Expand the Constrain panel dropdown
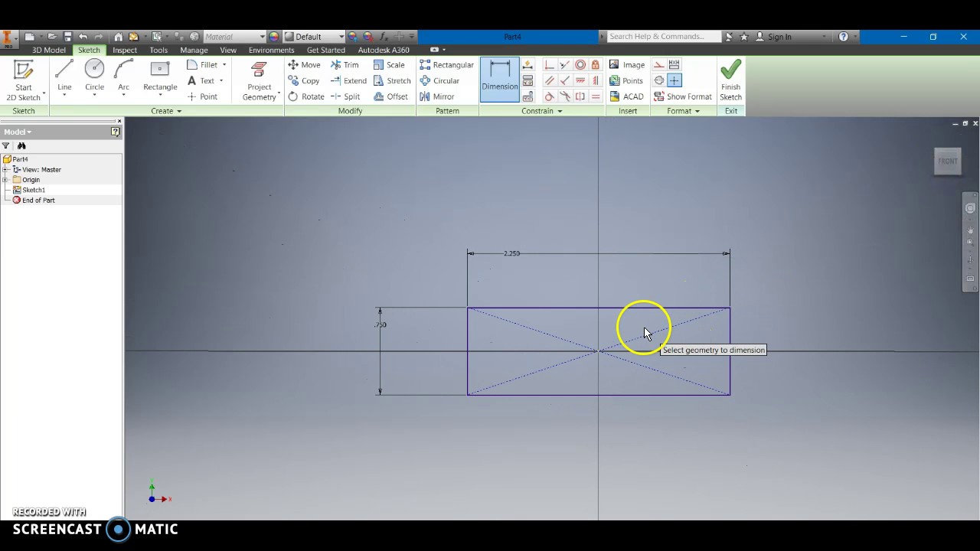Screen dimensions: 980x551 542,111
